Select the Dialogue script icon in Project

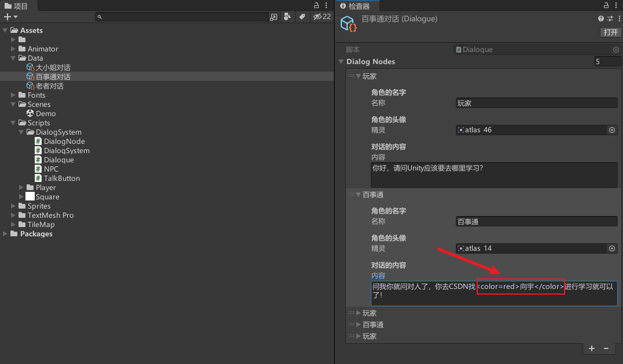tap(38, 159)
